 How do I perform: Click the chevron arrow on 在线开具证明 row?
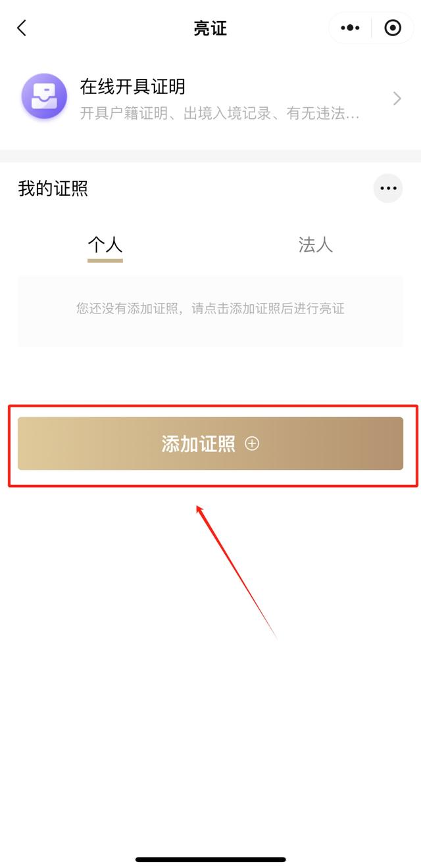click(x=397, y=99)
